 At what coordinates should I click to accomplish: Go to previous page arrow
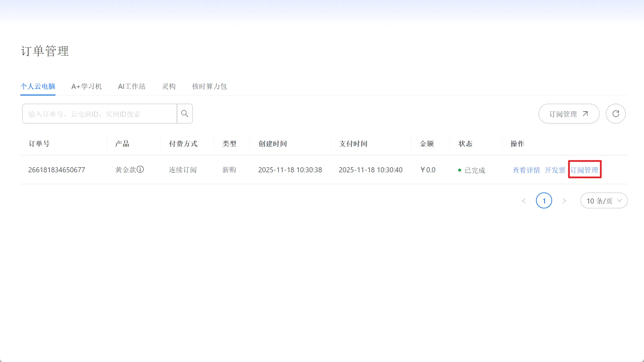[524, 201]
